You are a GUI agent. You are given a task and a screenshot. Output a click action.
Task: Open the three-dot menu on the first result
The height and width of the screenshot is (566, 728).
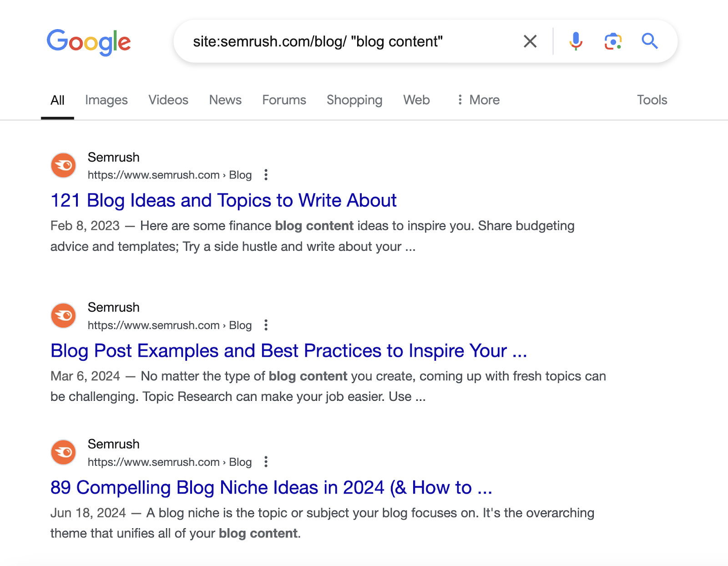click(x=265, y=175)
